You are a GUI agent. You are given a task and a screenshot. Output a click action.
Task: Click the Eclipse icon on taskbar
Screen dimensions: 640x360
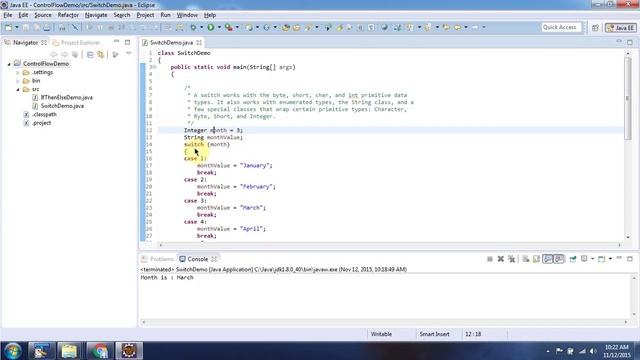(x=129, y=351)
